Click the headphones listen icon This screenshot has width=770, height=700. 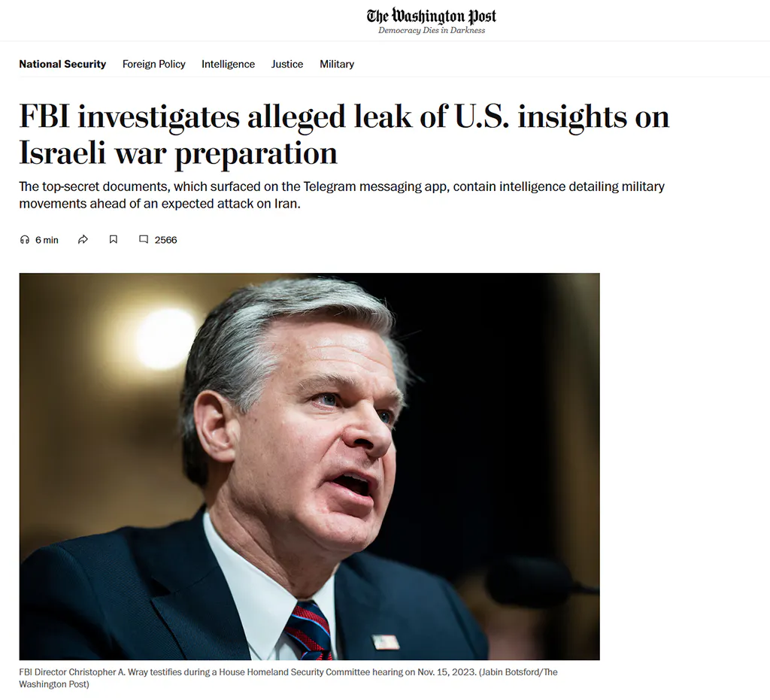(x=25, y=240)
